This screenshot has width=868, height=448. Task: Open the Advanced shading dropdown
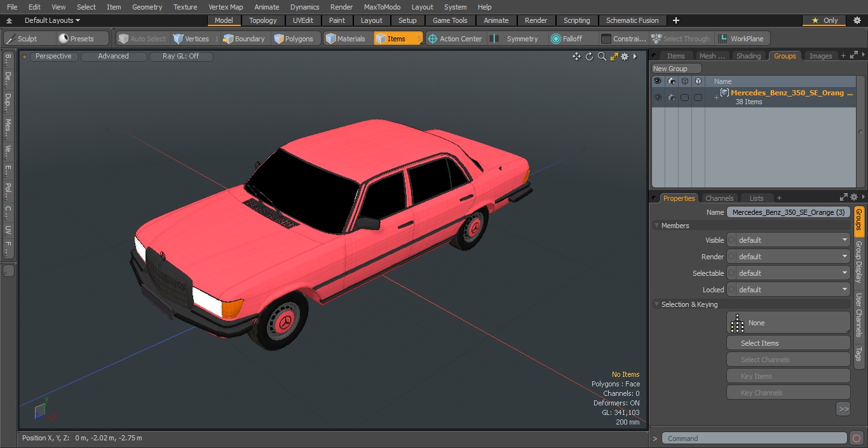tap(114, 56)
